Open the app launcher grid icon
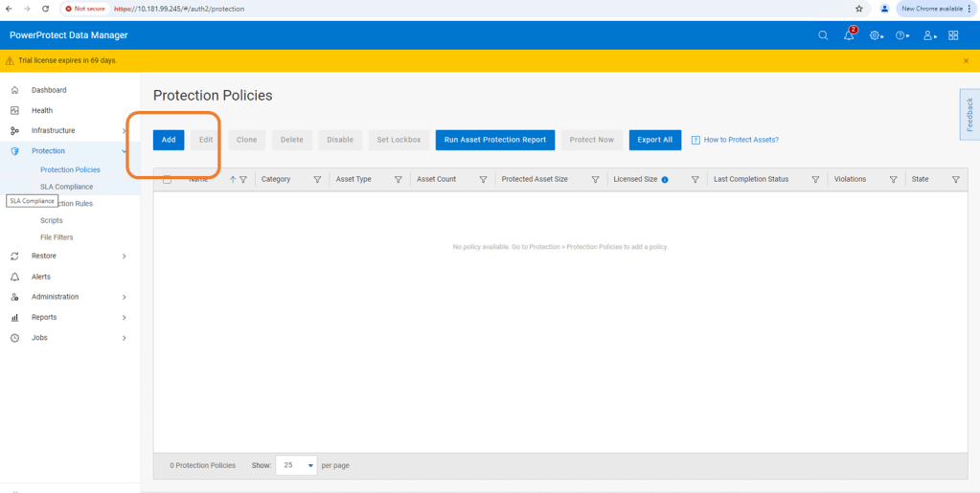 tap(953, 35)
